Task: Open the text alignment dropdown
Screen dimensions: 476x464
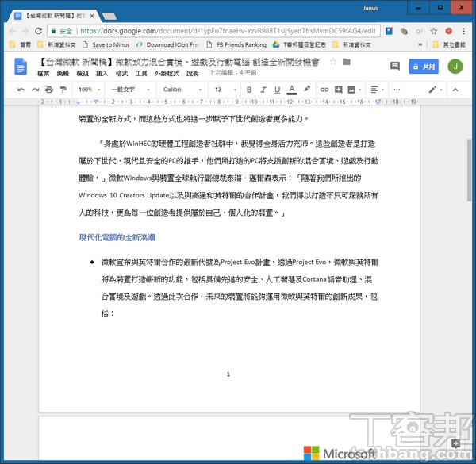Action: (378, 90)
